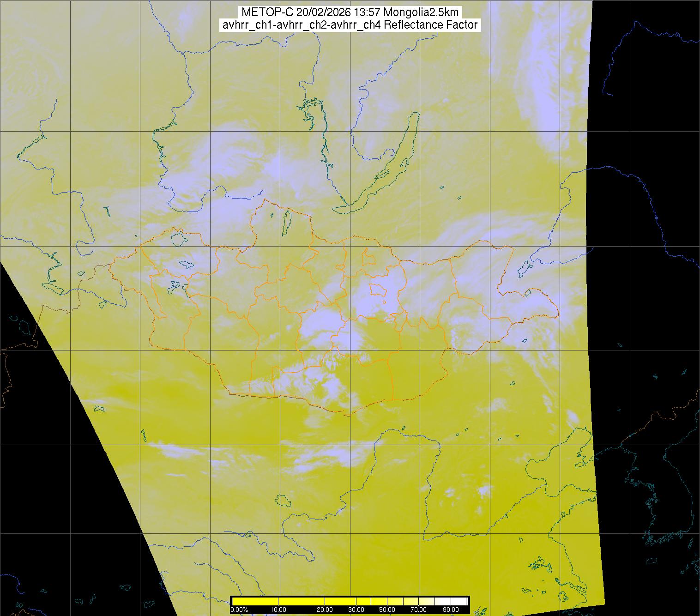Click the long Lake Baikal outline
700x616 pixels.
click(377, 162)
